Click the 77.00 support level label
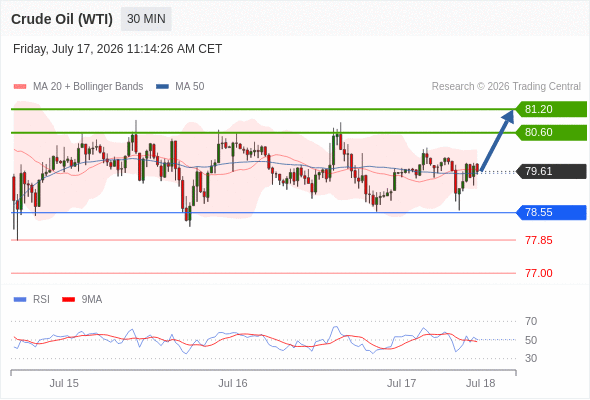Screen dimensions: 590x400 (539, 273)
